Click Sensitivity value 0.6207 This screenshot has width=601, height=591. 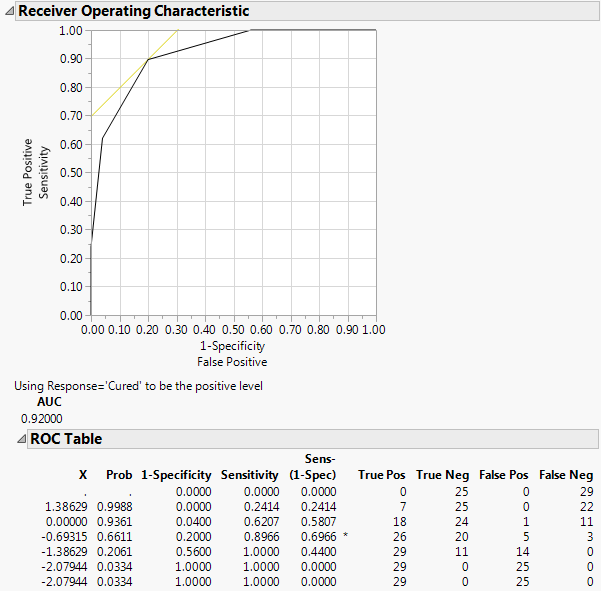click(261, 522)
